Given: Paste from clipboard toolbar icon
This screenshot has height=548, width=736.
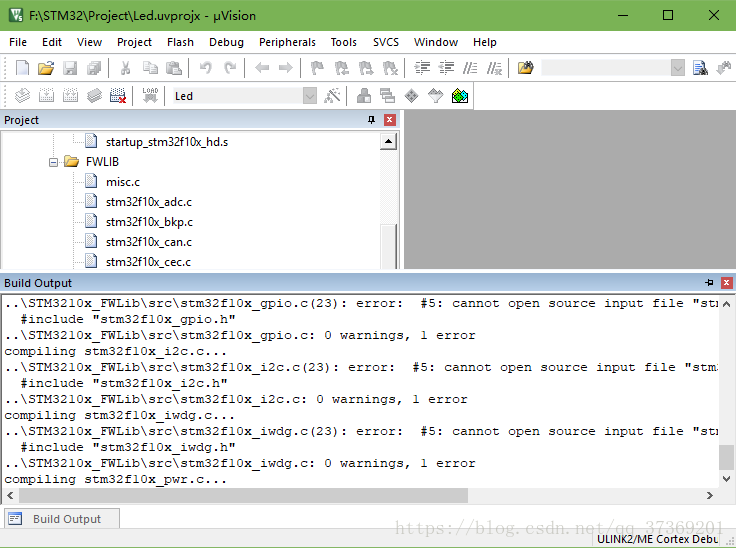Looking at the screenshot, I should pyautogui.click(x=174, y=68).
